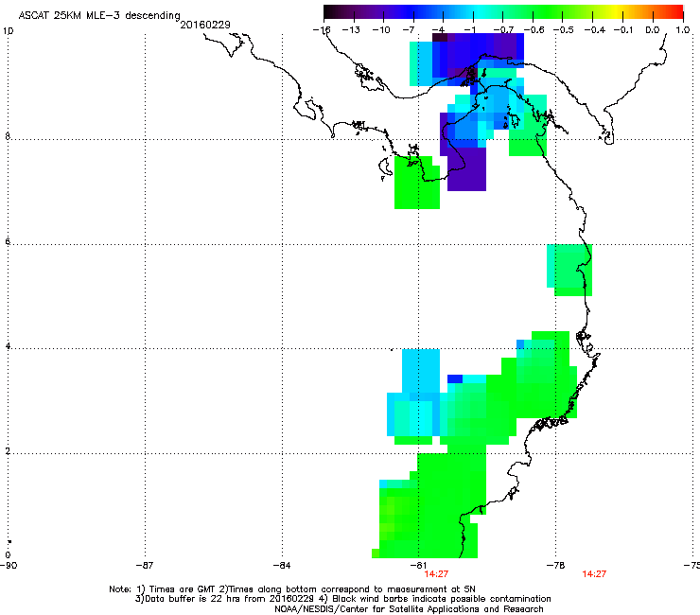This screenshot has height=615, width=700.
Task: Click the title 'ASCAT 25KM MLE-3 descending'
Action: coord(99,15)
